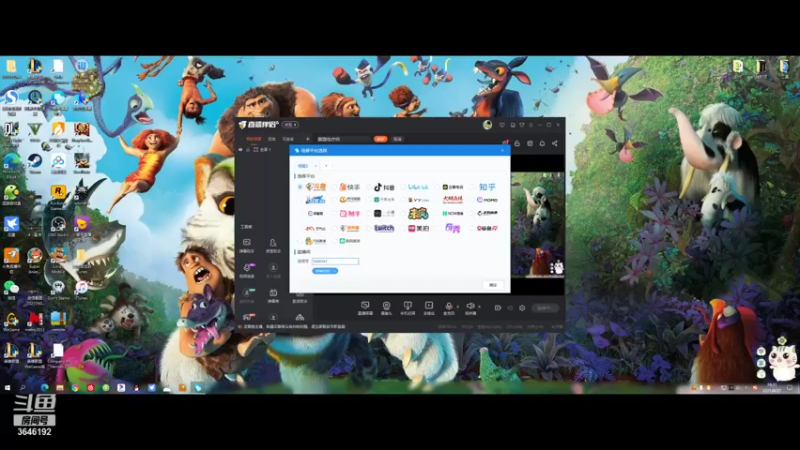The image size is (800, 450).
Task: Click the start live button at the bottom right
Action: (545, 308)
